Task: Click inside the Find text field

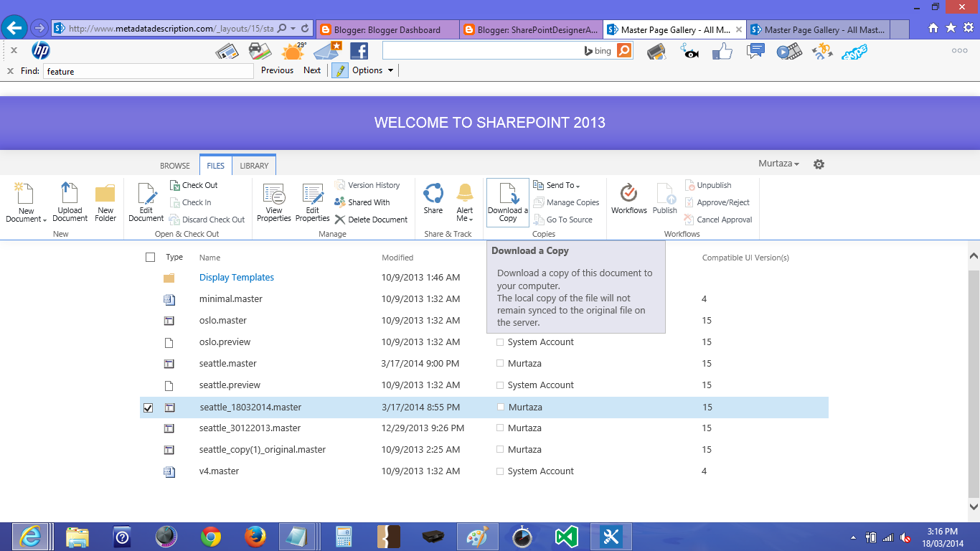Action: (x=149, y=71)
